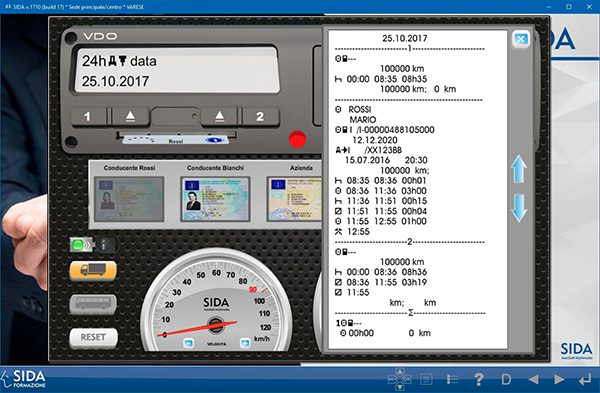Click the blue down arrow on printout
The image size is (600, 393).
(519, 209)
